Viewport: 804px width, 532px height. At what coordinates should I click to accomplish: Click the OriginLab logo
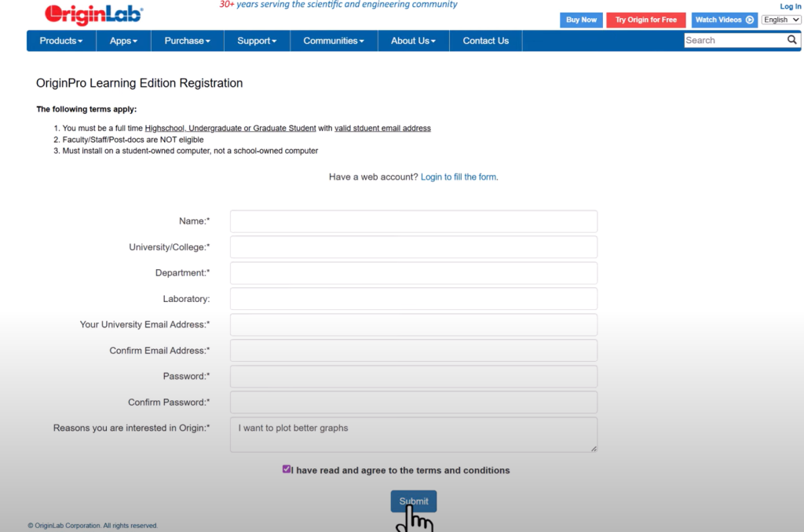(92, 13)
